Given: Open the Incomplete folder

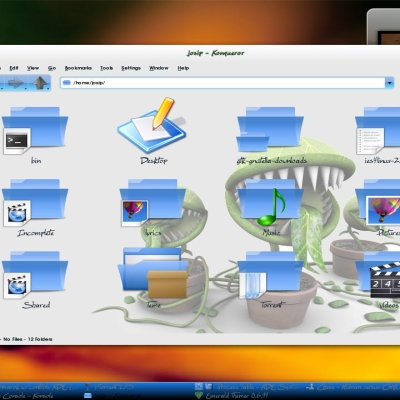Looking at the screenshot, I should [35, 203].
